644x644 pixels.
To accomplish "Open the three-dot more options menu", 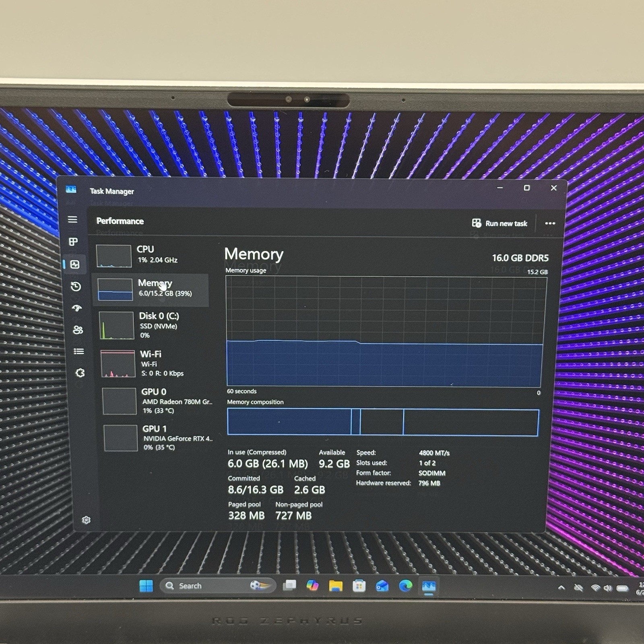I will (550, 223).
